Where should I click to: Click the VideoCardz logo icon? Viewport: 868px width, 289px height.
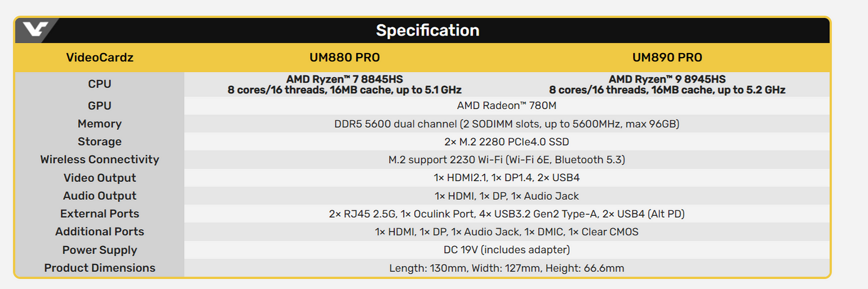(32, 30)
